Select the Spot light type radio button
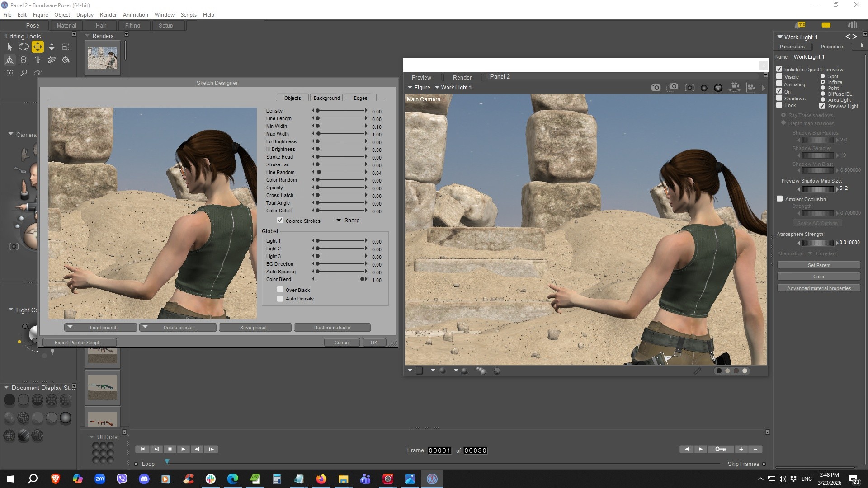868x488 pixels. pos(823,76)
